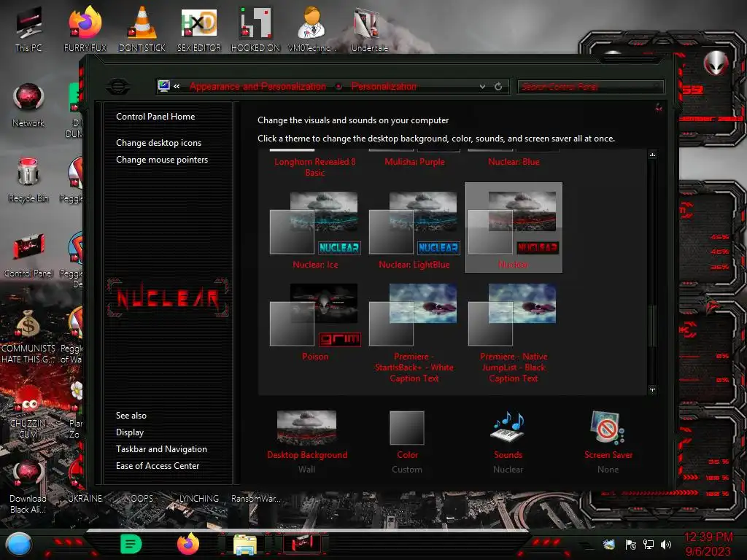The height and width of the screenshot is (560, 747).
Task: Select the Mulisha: Purple theme
Action: [414, 159]
